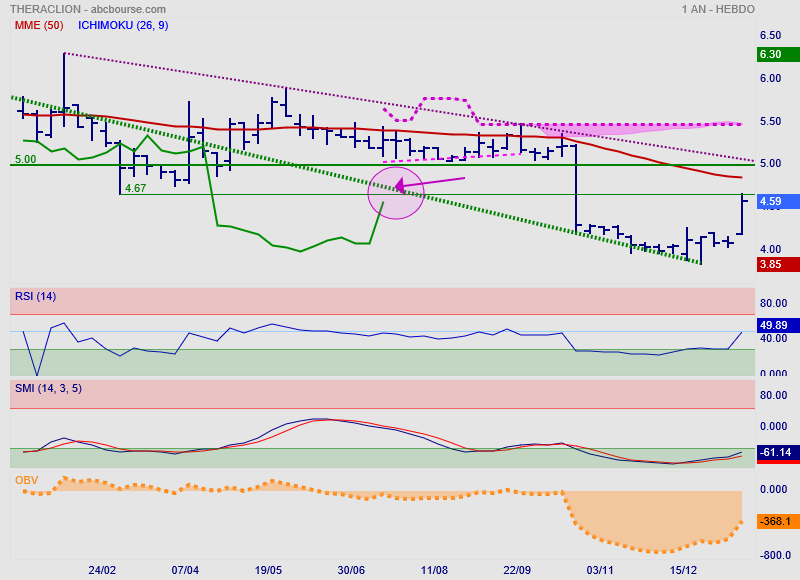Click the 4.00 price axis label
The width and height of the screenshot is (800, 580).
[770, 249]
